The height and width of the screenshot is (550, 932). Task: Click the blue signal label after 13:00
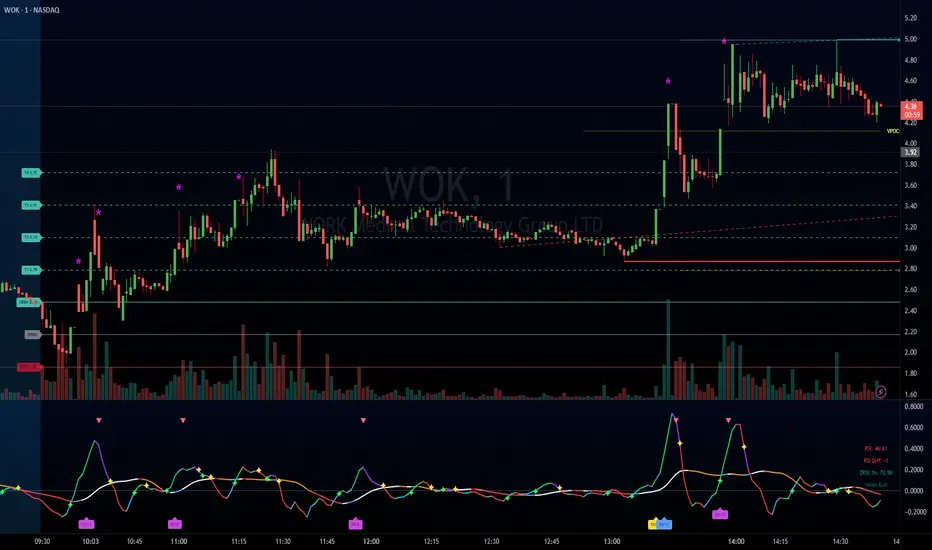665,524
